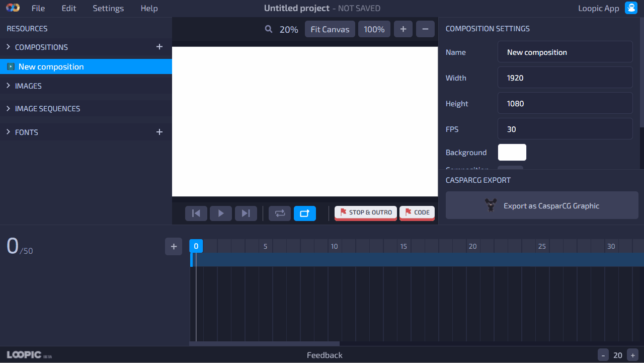644x363 pixels.
Task: Click the New composition film icon
Action: (x=11, y=66)
